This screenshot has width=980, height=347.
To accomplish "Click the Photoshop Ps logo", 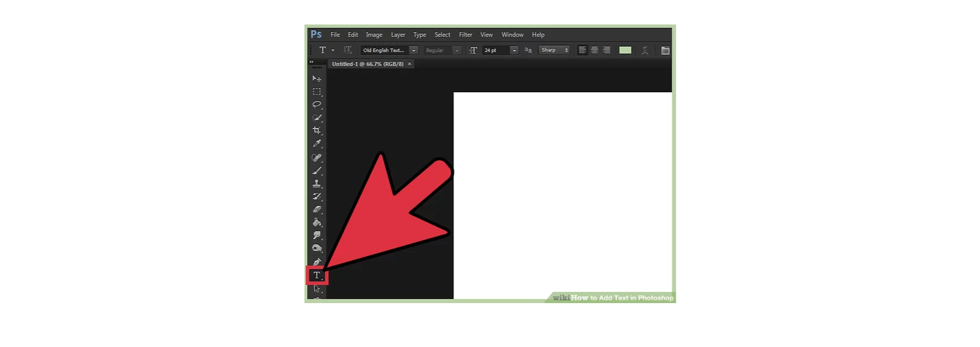I will 316,34.
